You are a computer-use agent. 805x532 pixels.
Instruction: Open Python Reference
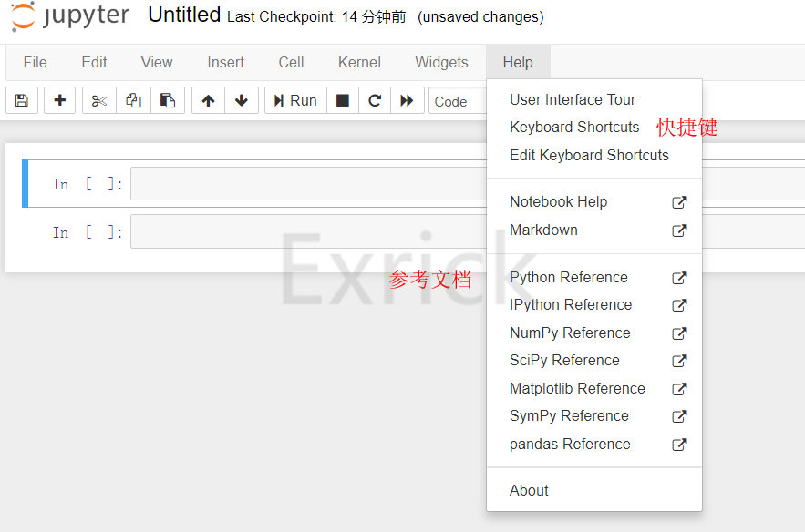tap(594, 278)
